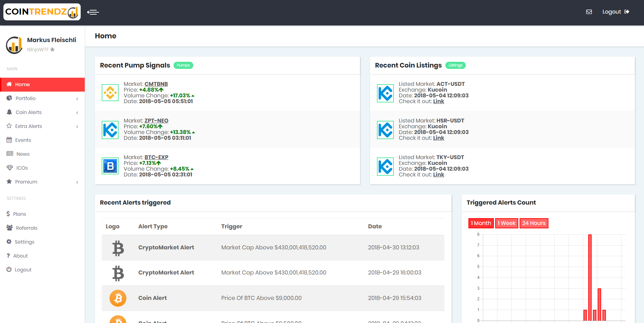Click the star next to NinjaWTF
This screenshot has height=323, width=644.
pos(52,50)
